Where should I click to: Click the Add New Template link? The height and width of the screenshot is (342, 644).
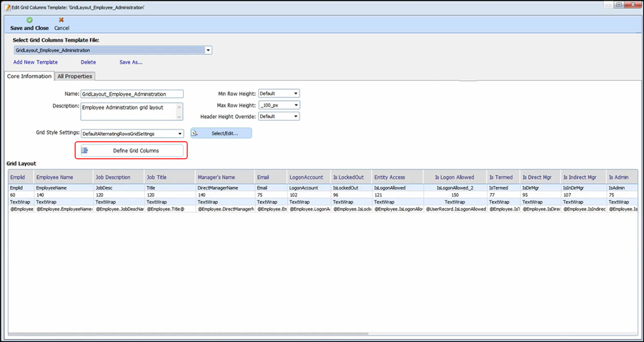[x=36, y=62]
